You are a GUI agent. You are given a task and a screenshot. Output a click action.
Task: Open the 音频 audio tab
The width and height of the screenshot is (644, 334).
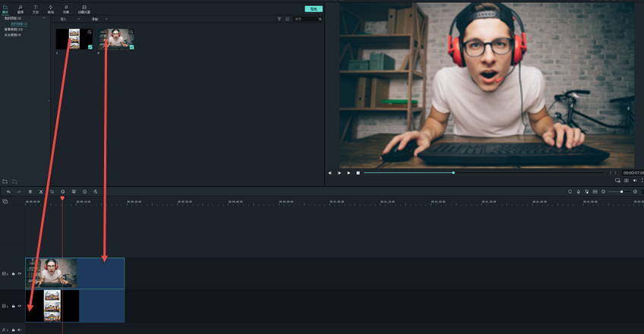pyautogui.click(x=20, y=9)
